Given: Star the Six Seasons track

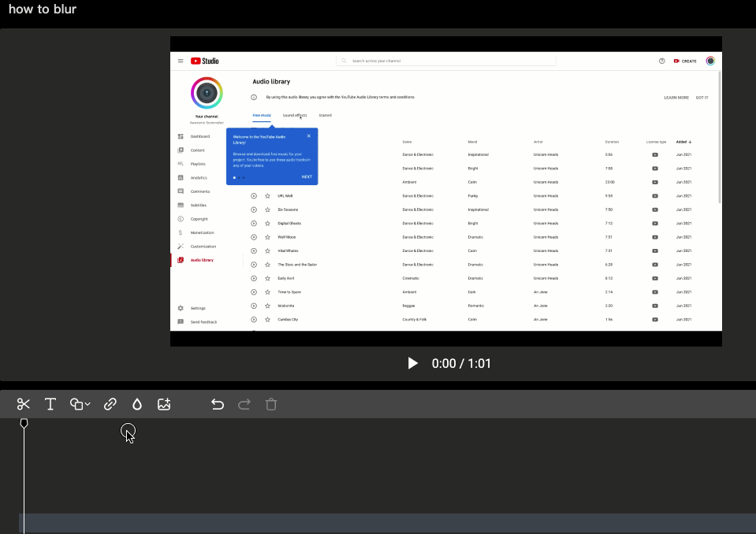Looking at the screenshot, I should pos(266,210).
